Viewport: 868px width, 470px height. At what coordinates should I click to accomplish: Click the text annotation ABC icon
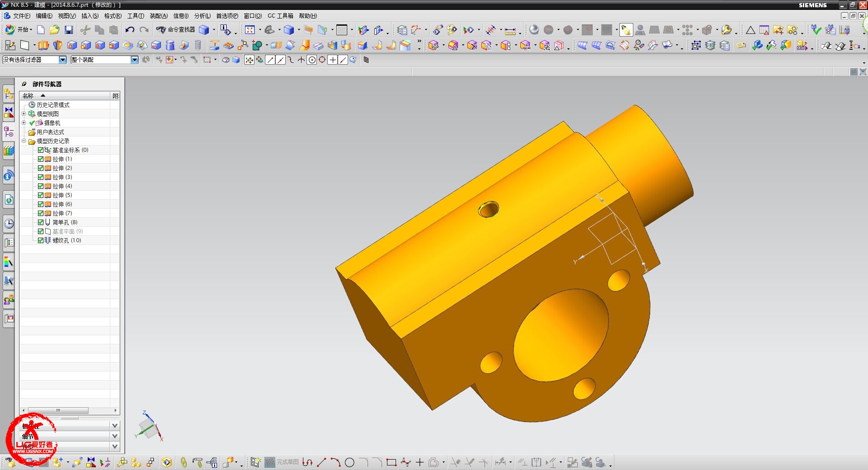click(x=802, y=45)
